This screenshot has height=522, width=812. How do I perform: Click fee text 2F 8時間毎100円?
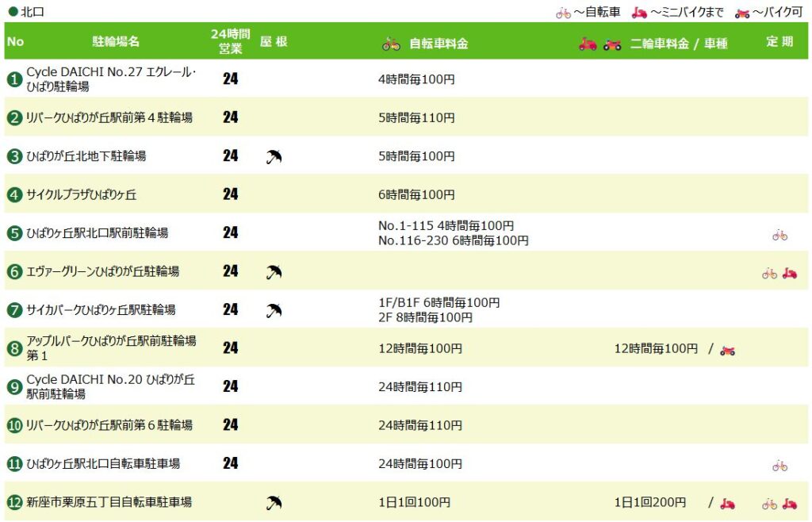[x=426, y=317]
